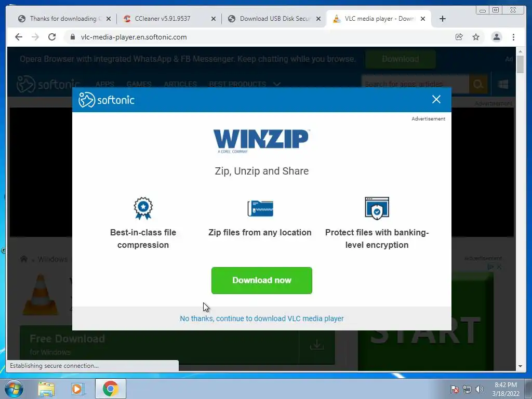Viewport: 532px width, 399px height.
Task: Go back using browser back arrow
Action: (19, 37)
